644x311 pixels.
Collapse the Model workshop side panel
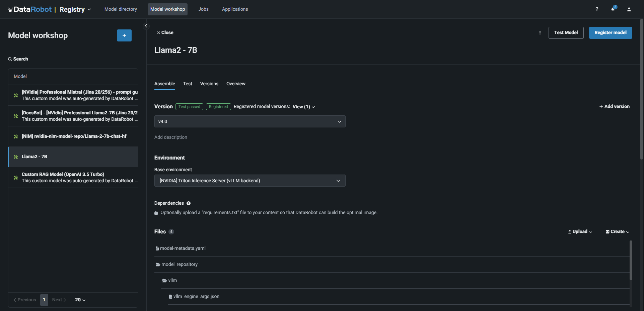pos(146,26)
